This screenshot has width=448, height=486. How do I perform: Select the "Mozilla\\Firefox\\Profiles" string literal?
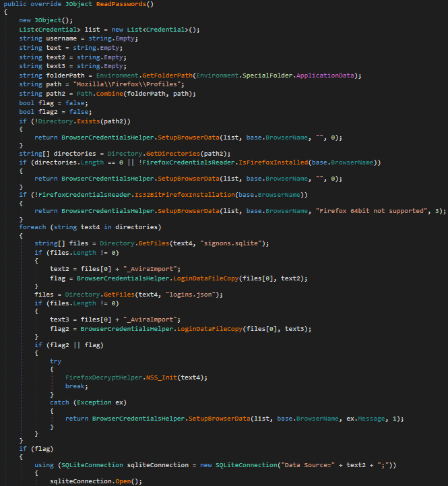pyautogui.click(x=129, y=84)
